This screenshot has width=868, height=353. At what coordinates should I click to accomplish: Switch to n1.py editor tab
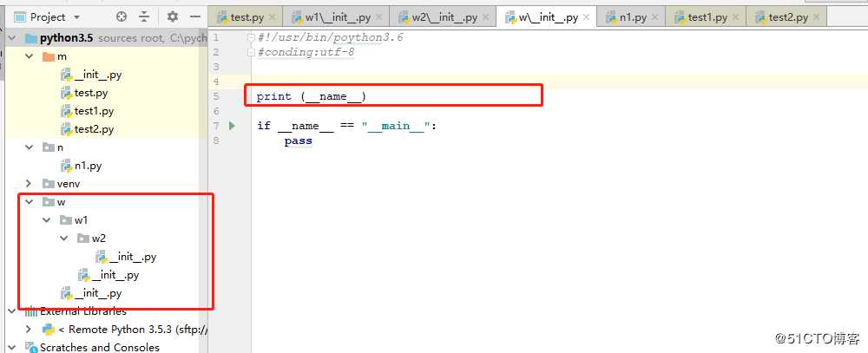[x=633, y=17]
